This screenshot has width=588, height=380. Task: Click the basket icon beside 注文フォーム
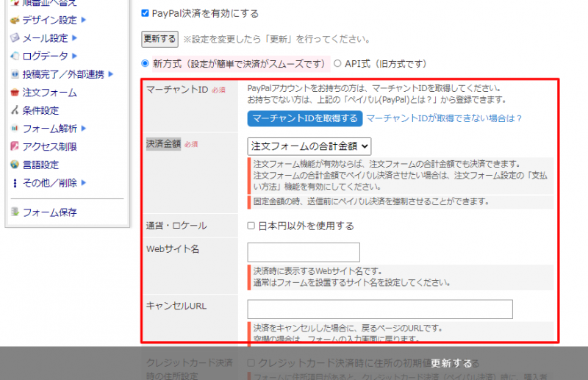[x=15, y=93]
